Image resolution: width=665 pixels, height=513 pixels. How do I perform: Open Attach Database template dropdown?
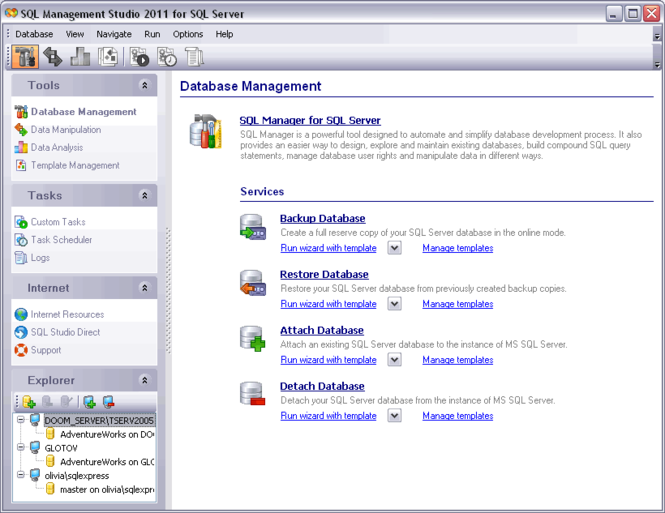tap(394, 360)
